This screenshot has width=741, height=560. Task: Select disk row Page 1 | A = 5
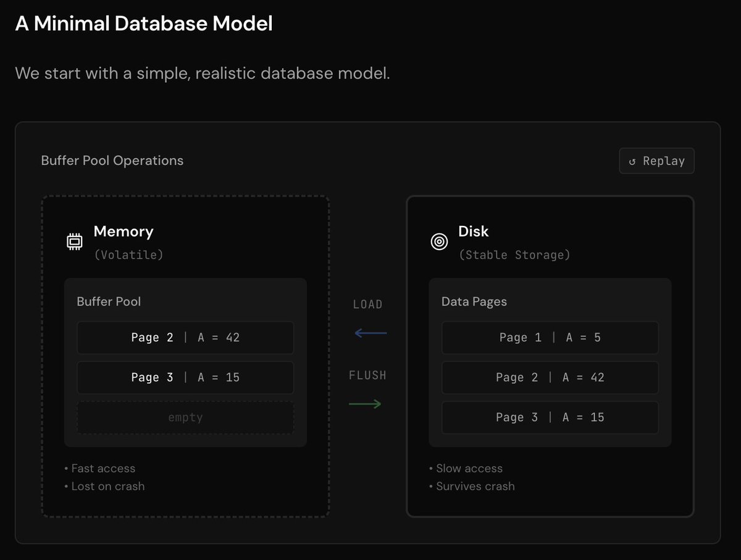point(550,338)
